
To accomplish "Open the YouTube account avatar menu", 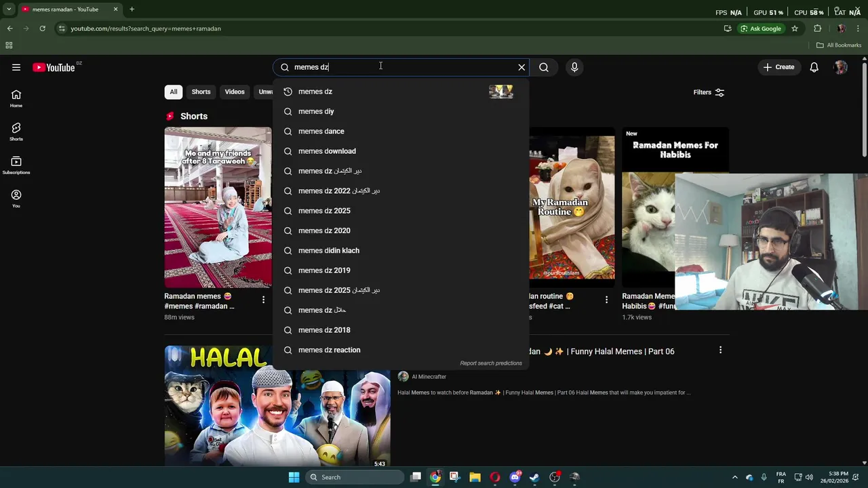I will click(841, 67).
